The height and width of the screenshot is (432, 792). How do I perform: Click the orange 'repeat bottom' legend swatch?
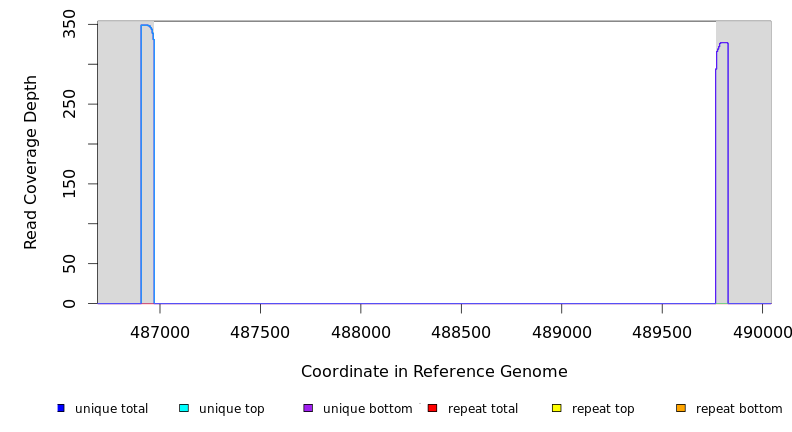681,408
